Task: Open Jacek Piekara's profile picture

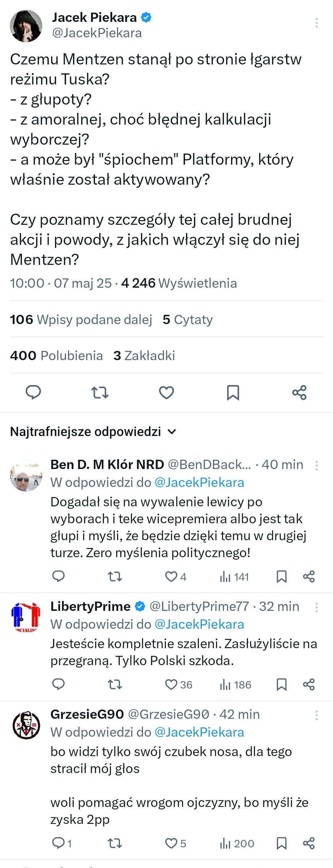Action: tap(26, 26)
